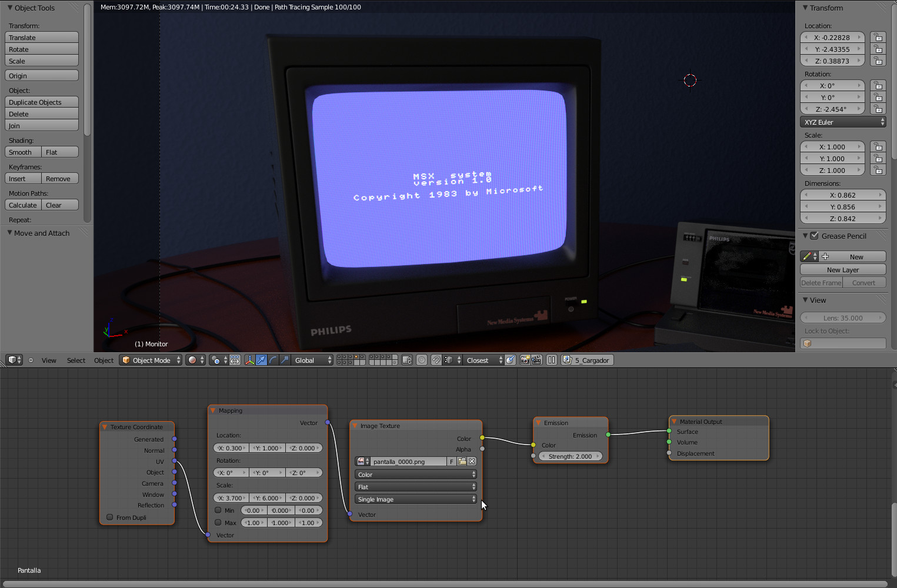Adjust the Emission Strength slider
The height and width of the screenshot is (588, 897).
(x=571, y=456)
